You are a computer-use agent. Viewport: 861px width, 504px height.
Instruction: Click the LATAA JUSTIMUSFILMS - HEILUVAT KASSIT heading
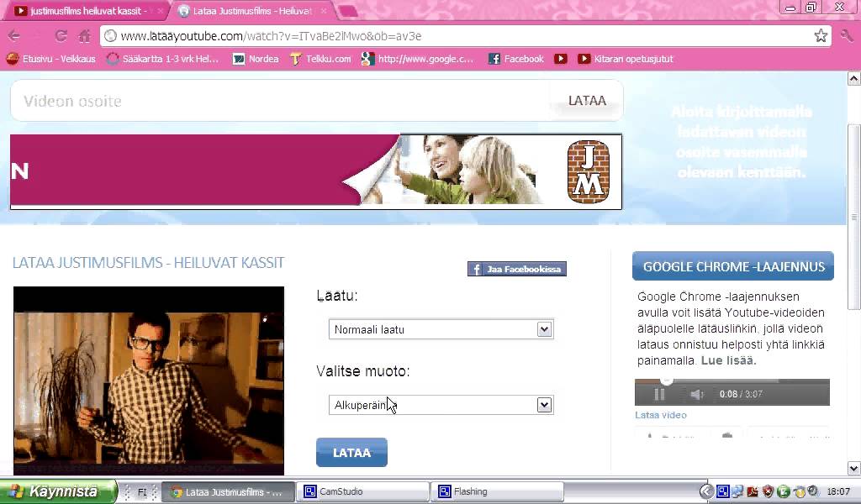tap(148, 263)
